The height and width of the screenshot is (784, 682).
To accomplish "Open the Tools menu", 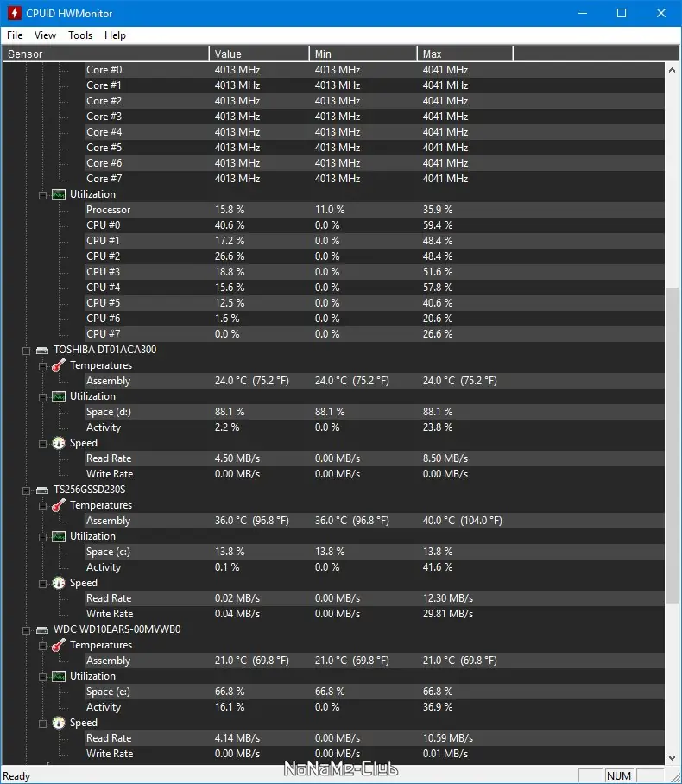I will 80,35.
